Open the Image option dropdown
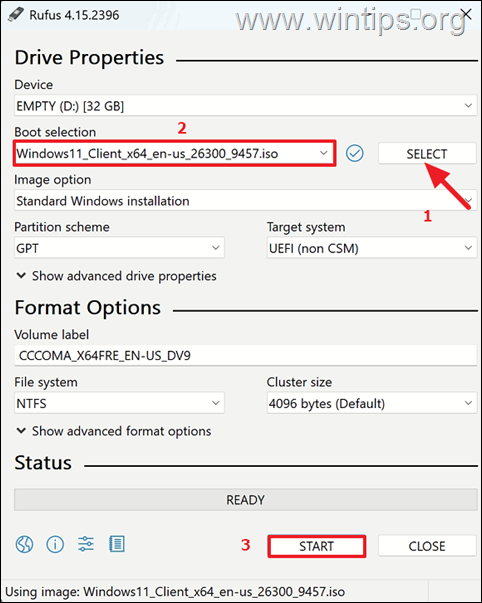This screenshot has width=482, height=603. coord(245,201)
